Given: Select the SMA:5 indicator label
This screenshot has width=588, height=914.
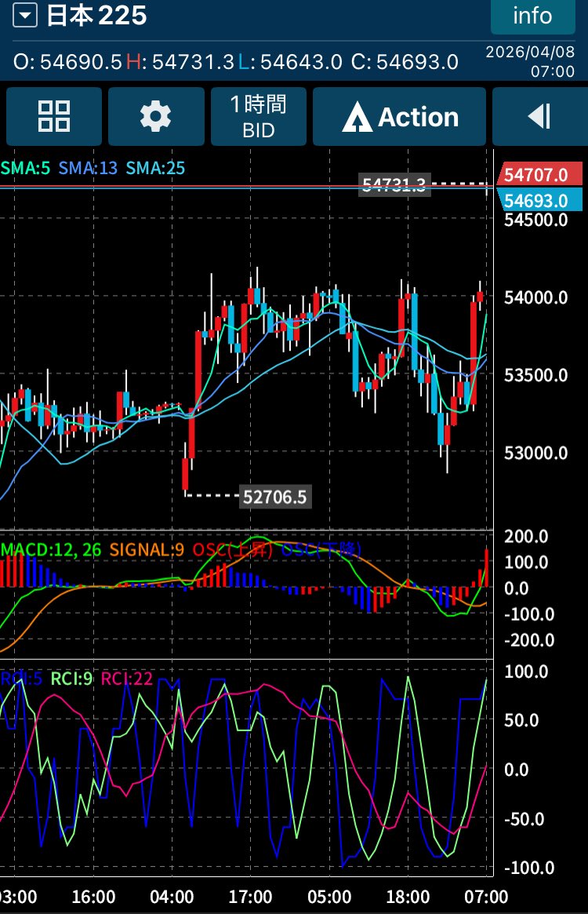Looking at the screenshot, I should coord(25,169).
